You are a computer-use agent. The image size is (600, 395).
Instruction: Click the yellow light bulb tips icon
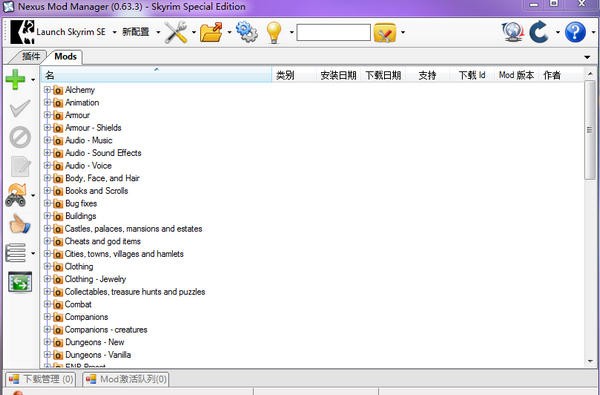pos(274,32)
